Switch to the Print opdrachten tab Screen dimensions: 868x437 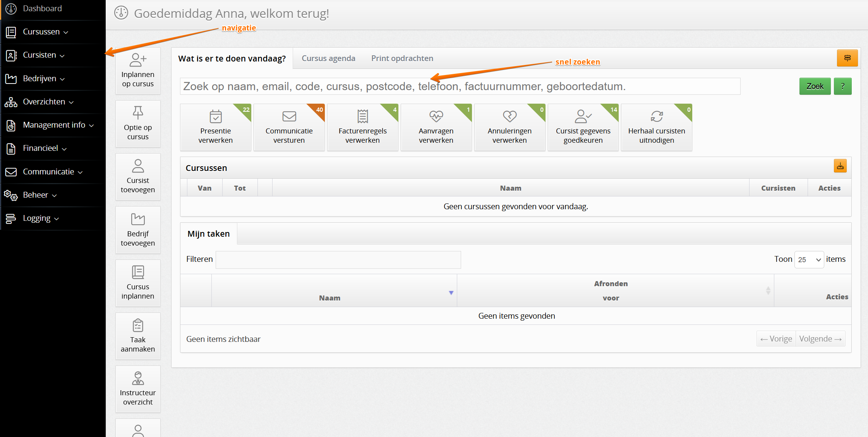tap(402, 58)
